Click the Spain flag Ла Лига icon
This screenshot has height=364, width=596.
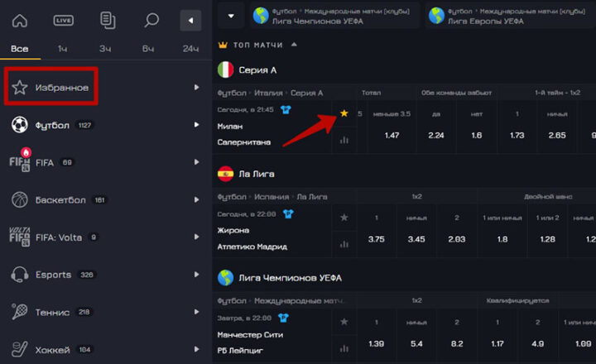click(x=225, y=174)
